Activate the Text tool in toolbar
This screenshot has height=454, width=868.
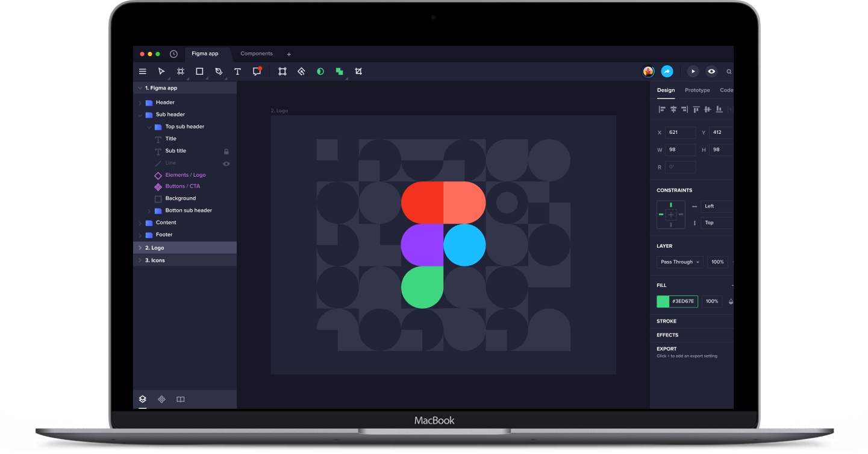pyautogui.click(x=237, y=72)
